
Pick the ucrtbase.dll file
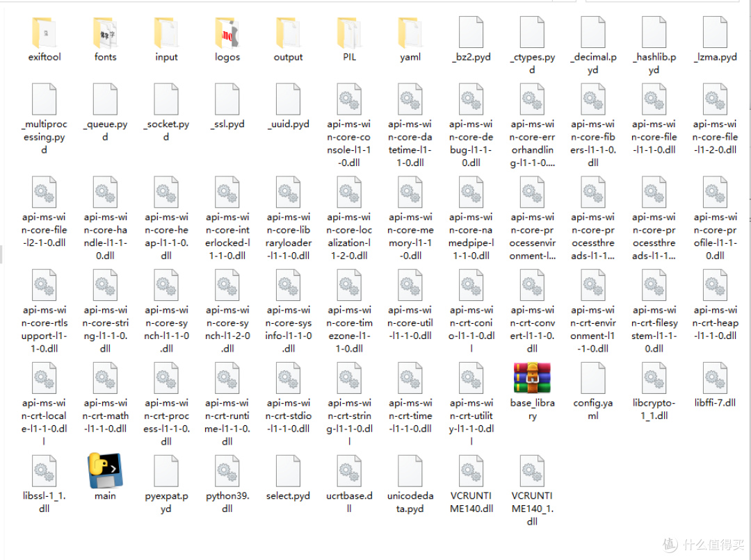point(349,471)
